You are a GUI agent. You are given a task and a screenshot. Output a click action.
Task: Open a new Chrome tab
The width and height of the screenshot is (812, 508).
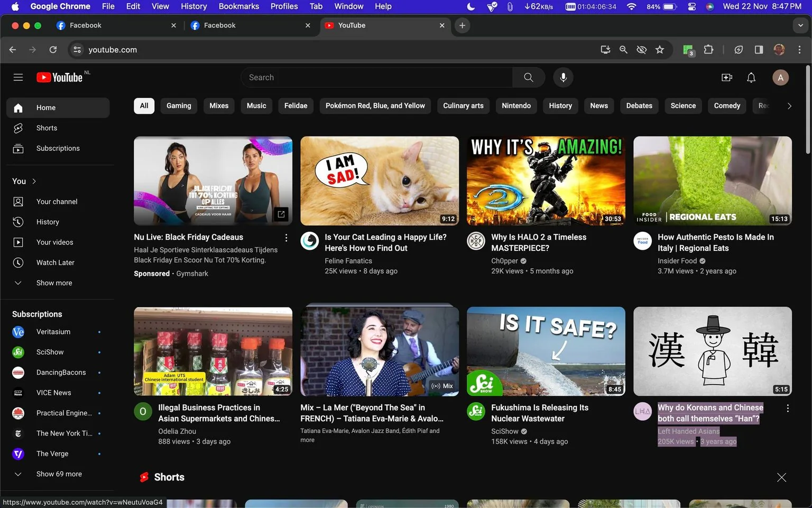click(462, 25)
